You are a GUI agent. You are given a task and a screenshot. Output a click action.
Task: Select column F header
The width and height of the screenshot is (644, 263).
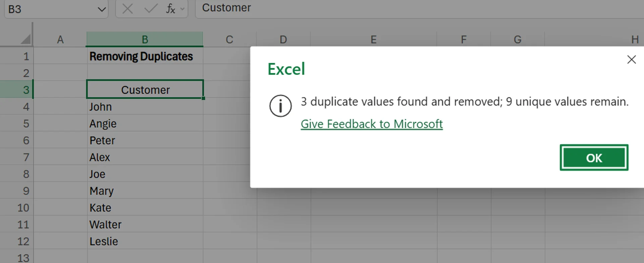pos(464,40)
